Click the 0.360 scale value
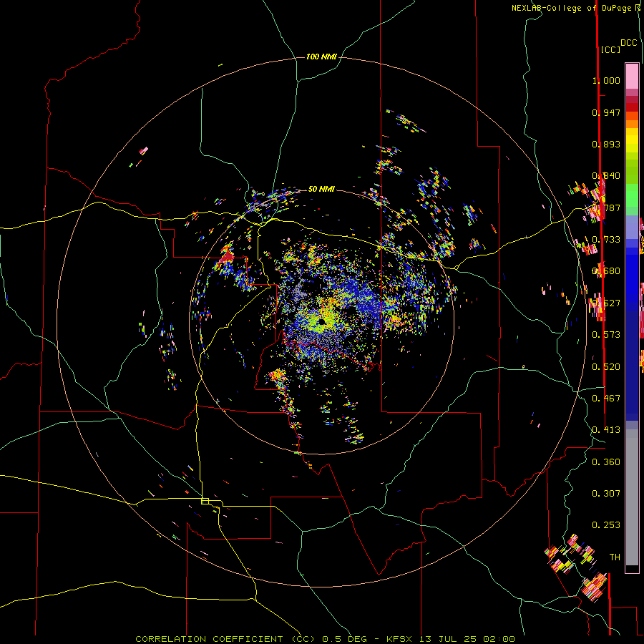Screen dimensions: 644x644 point(606,462)
